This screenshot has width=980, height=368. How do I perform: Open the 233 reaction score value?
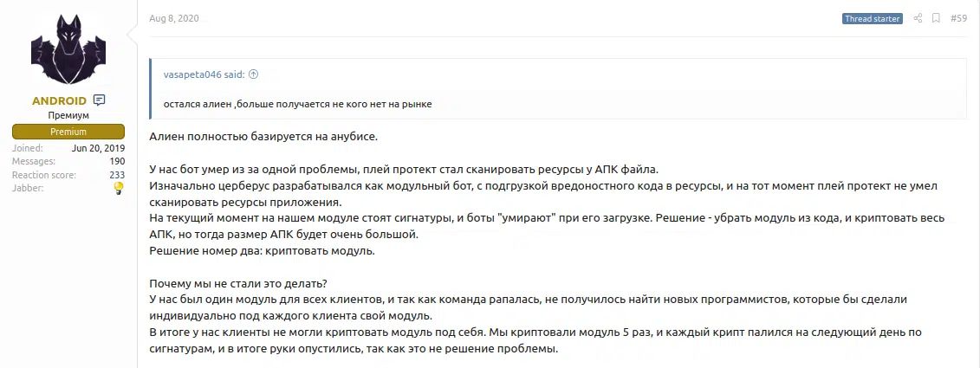coord(117,175)
